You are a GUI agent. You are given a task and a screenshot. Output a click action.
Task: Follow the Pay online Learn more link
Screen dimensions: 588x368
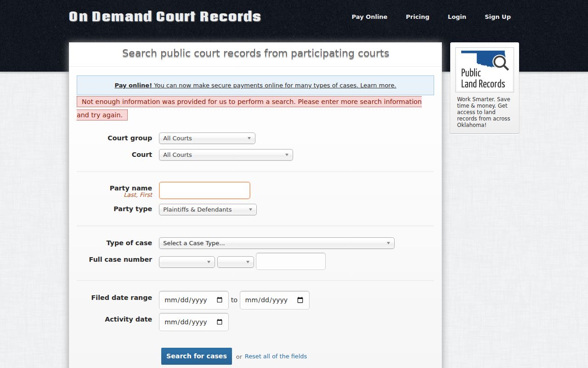pyautogui.click(x=255, y=86)
